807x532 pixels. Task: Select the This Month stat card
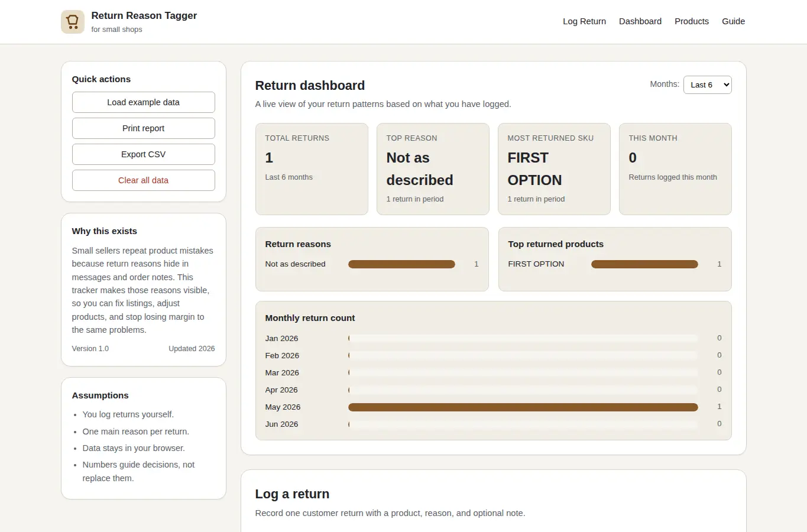coord(675,169)
